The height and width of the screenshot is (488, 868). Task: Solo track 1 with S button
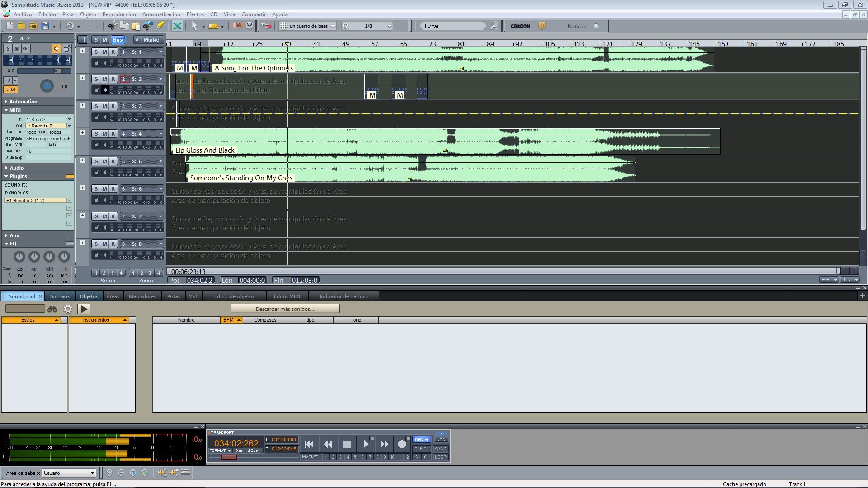point(96,52)
